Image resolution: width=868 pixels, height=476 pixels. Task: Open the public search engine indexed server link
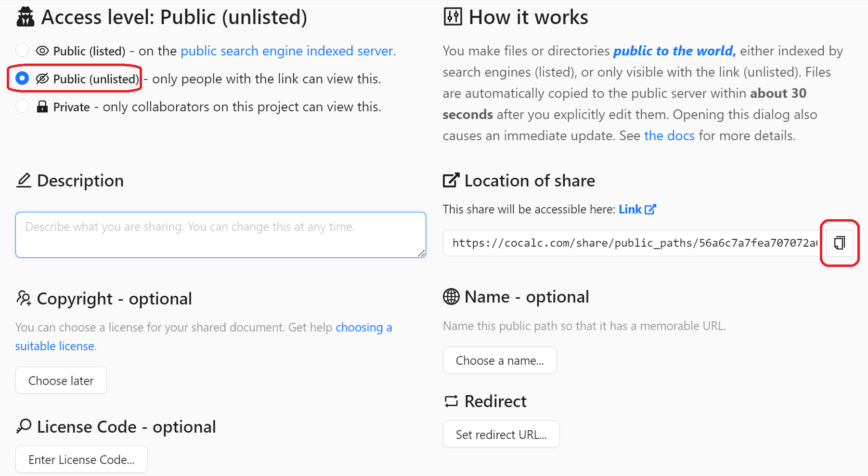coord(288,51)
